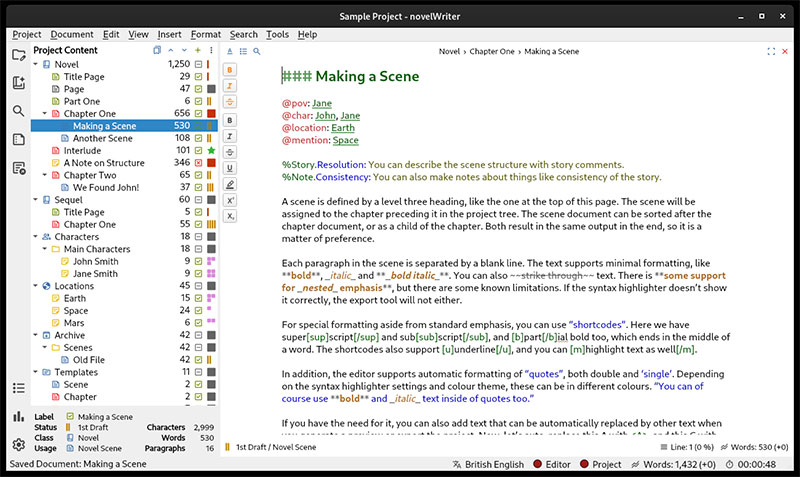This screenshot has height=477, width=800.
Task: Click red status swatch beside Chapter One
Action: [x=211, y=113]
